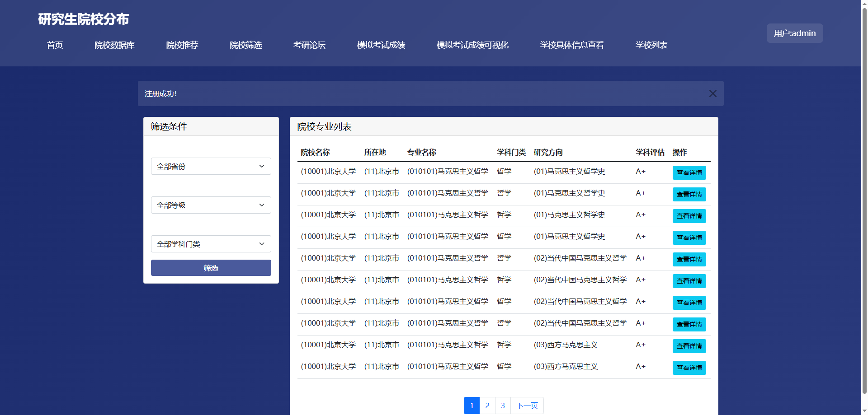Open 模拟考试成绩 nav item
The image size is (868, 415).
click(x=381, y=45)
